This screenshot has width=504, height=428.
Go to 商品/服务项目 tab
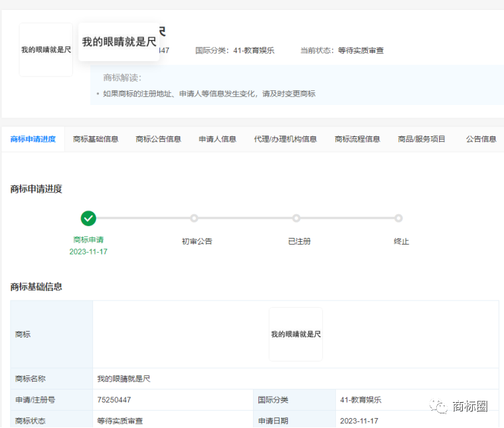(x=422, y=139)
